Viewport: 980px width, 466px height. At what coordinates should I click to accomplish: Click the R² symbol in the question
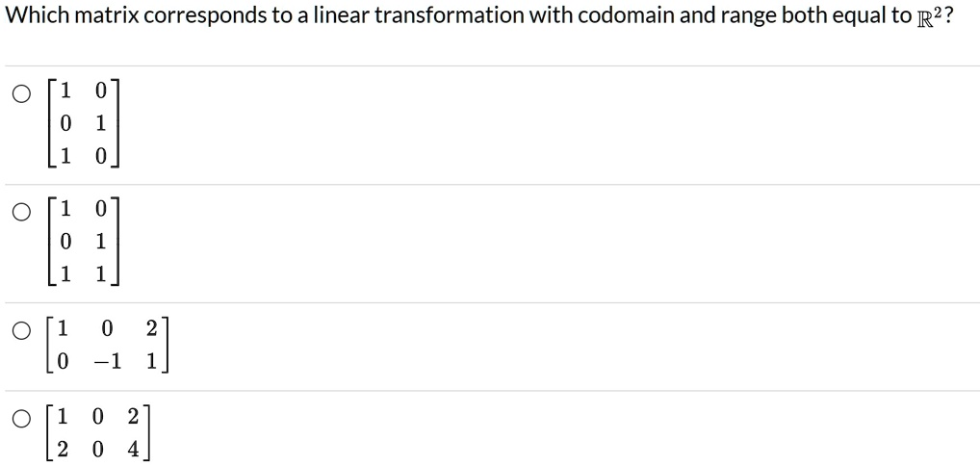[x=928, y=16]
